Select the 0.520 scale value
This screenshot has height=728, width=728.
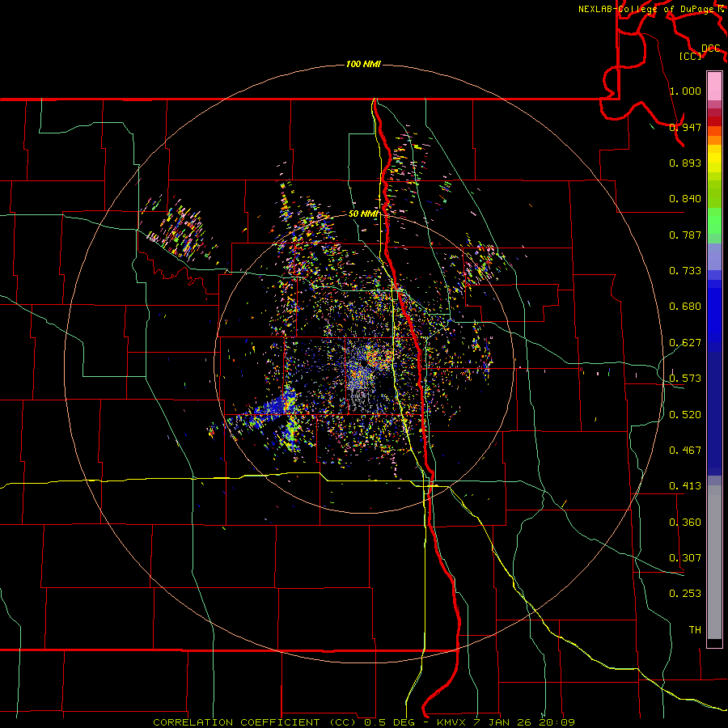(685, 415)
